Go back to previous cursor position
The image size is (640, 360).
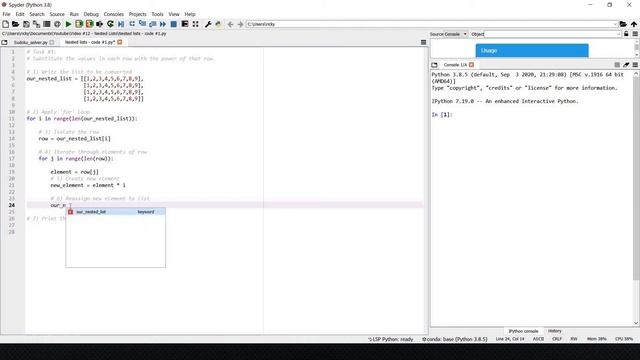click(x=230, y=24)
